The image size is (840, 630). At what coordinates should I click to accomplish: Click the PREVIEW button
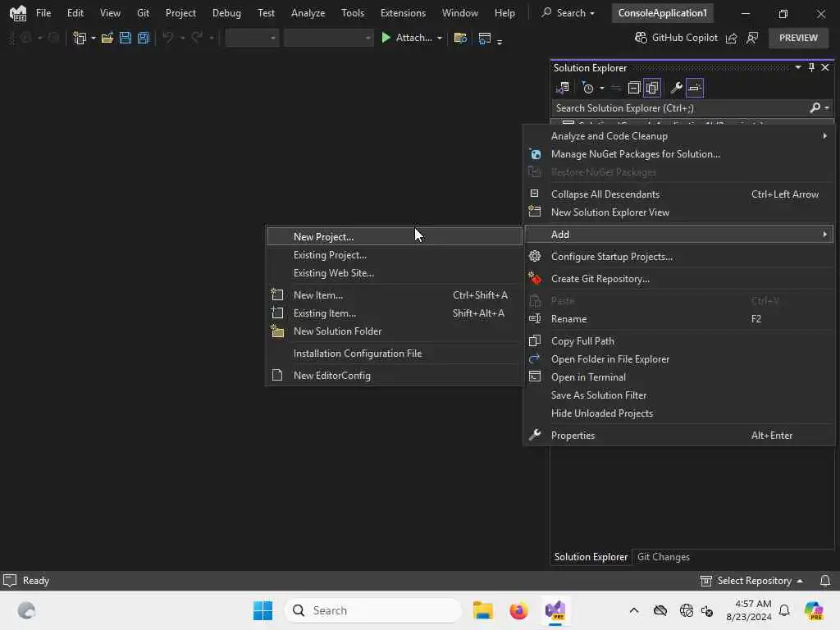click(x=798, y=38)
